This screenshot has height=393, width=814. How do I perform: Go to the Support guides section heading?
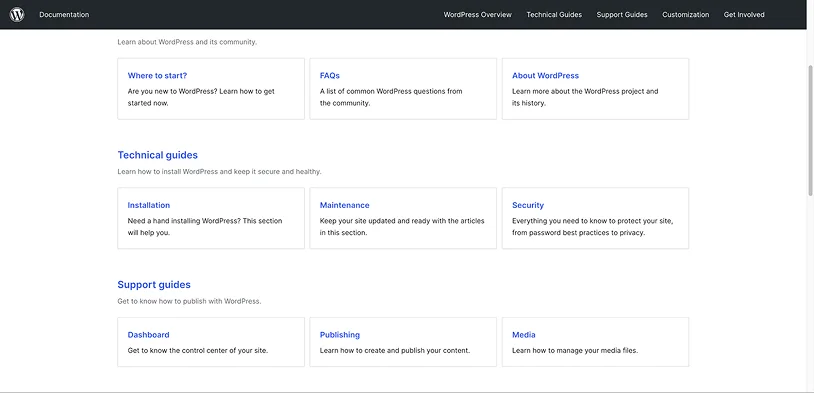(x=154, y=284)
